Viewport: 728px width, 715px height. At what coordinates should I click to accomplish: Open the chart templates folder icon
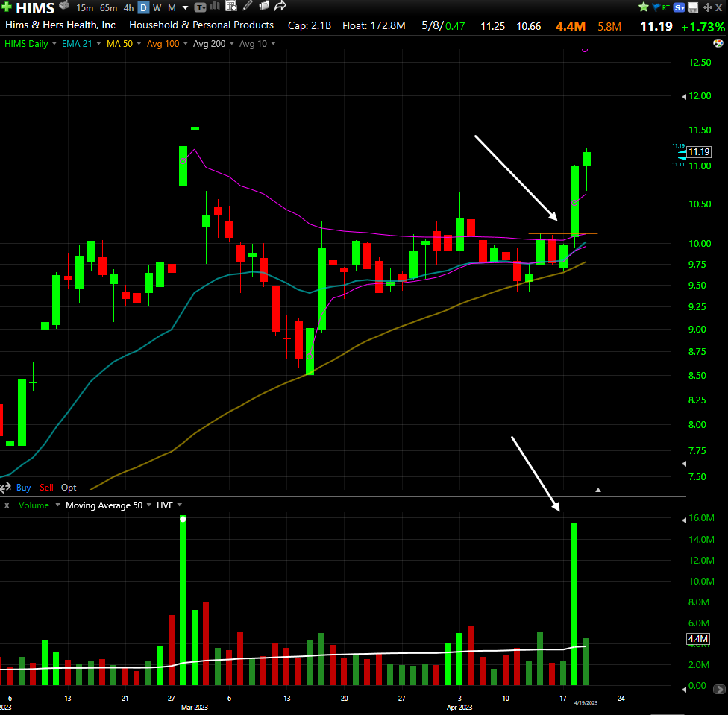click(264, 6)
